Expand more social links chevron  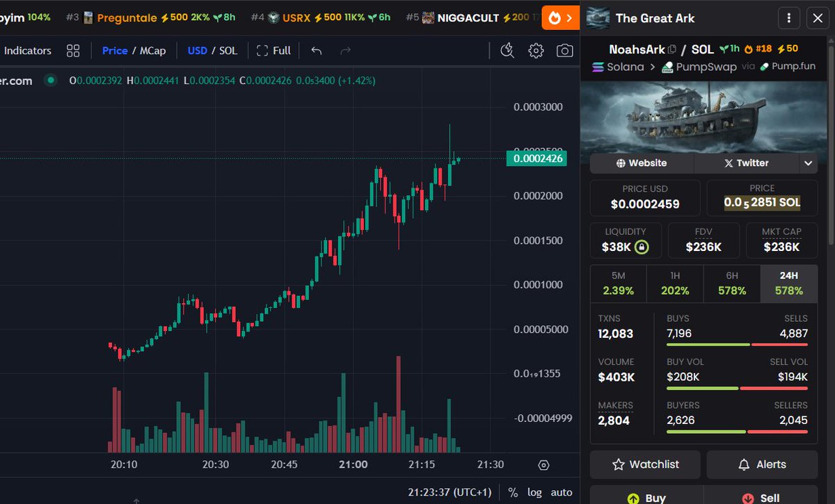click(808, 163)
